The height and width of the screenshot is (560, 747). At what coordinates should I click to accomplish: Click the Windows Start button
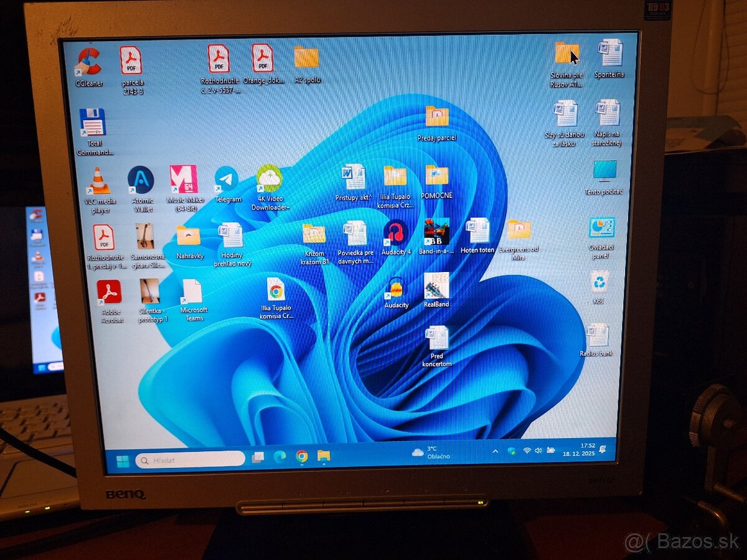[123, 460]
